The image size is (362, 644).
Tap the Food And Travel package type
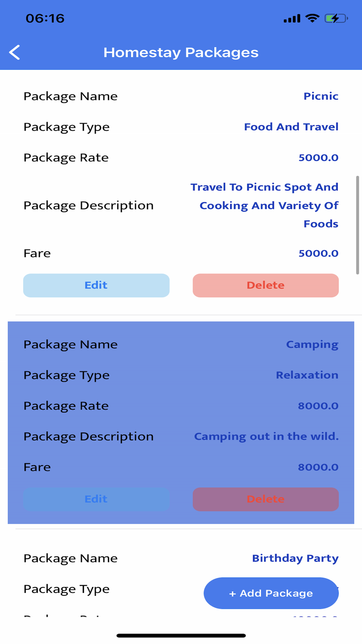(291, 127)
